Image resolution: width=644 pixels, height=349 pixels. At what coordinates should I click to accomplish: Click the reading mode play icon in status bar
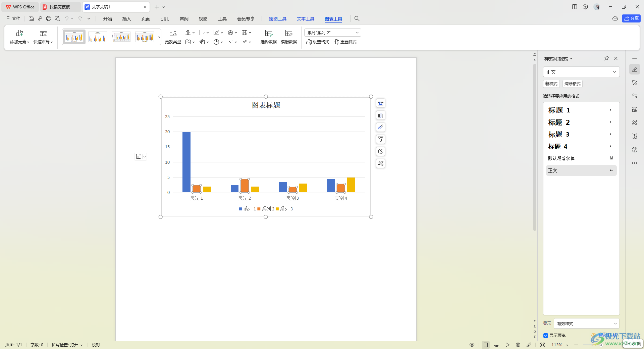point(507,345)
